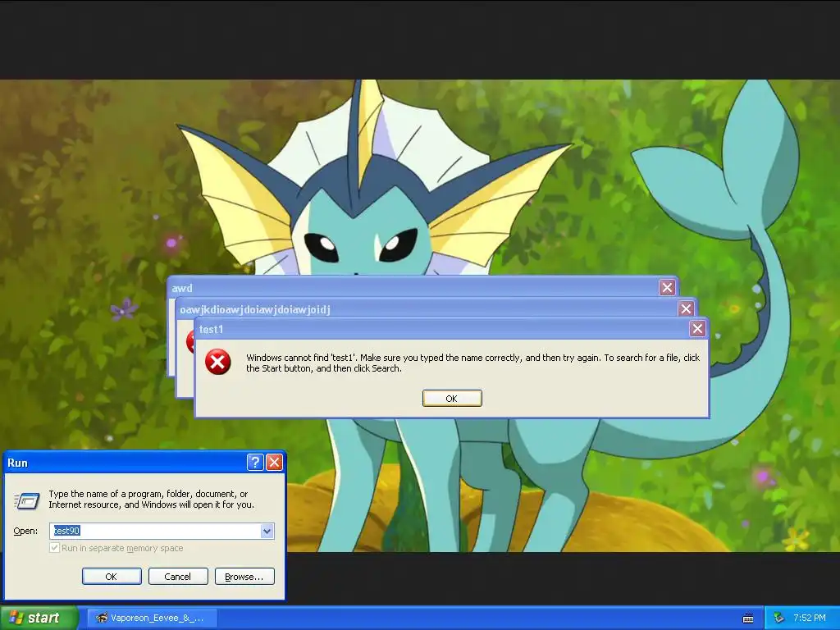This screenshot has height=630, width=840.
Task: Click Cancel in the Run dialog
Action: (178, 577)
